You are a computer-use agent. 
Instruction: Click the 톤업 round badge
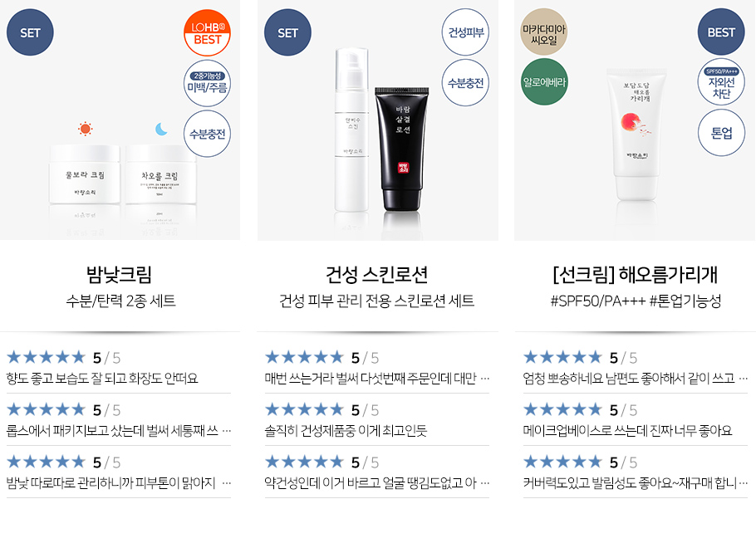721,133
